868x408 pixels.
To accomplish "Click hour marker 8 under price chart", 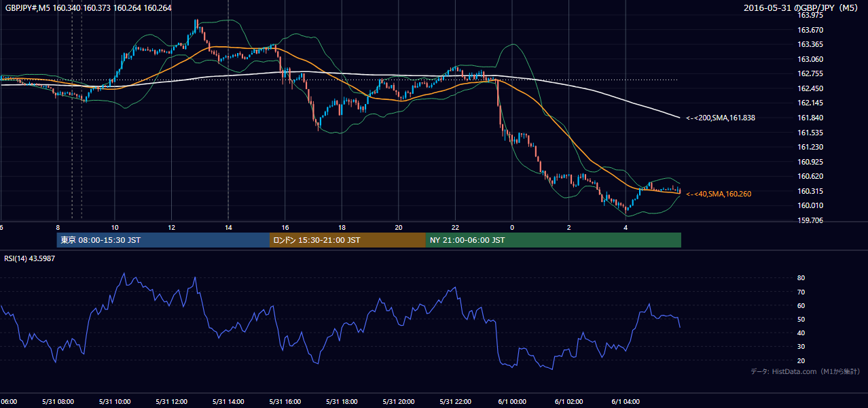I will [x=58, y=228].
